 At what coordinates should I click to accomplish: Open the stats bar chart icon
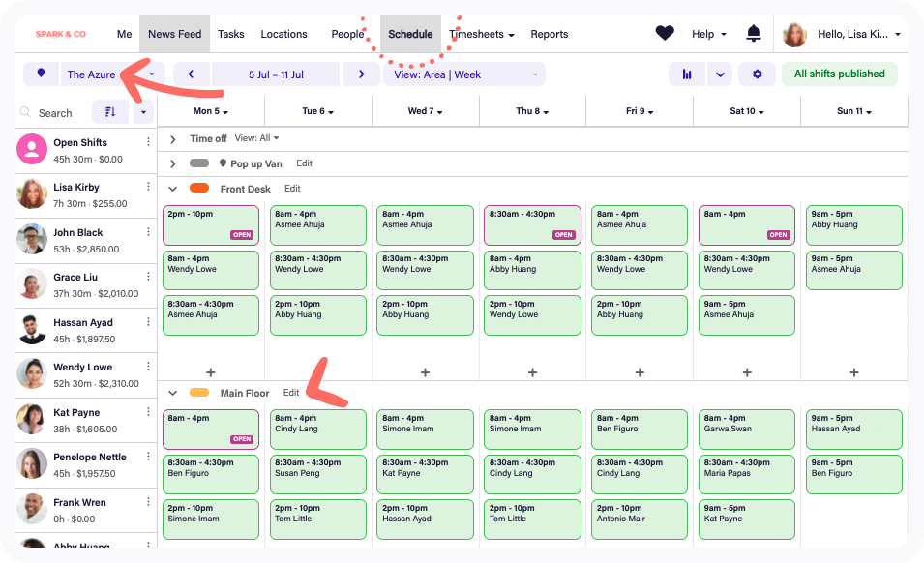point(687,74)
